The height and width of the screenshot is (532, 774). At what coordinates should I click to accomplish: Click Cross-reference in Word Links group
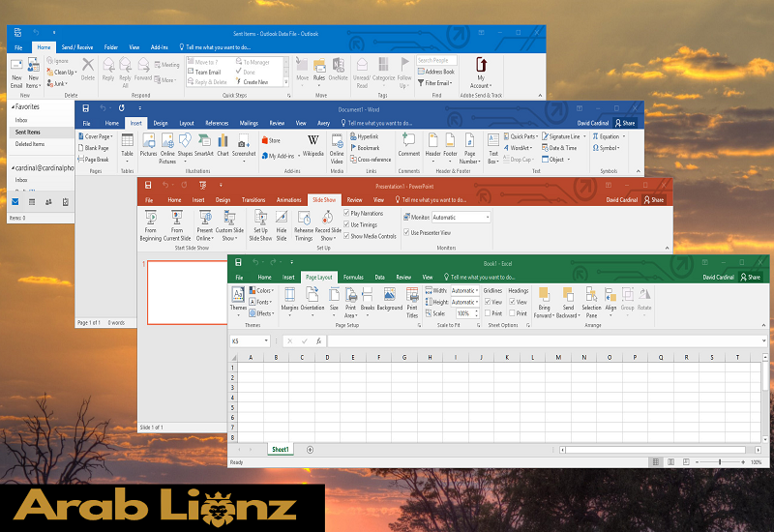(371, 160)
